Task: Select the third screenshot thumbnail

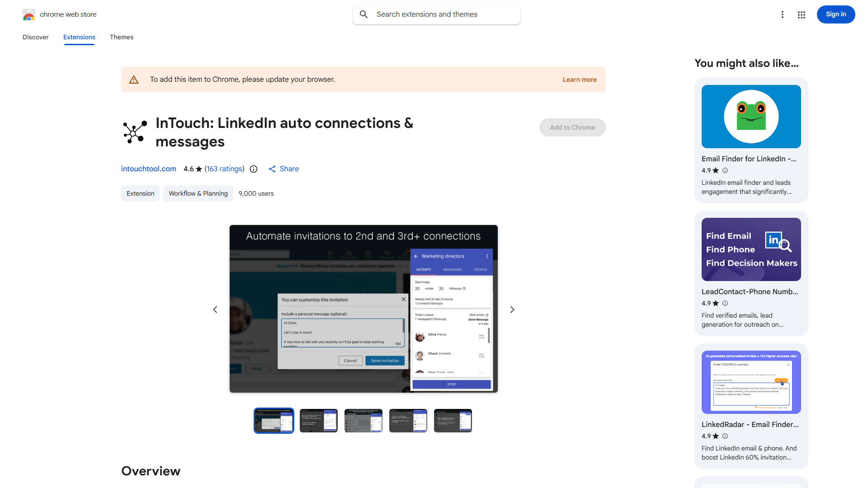Action: point(363,420)
